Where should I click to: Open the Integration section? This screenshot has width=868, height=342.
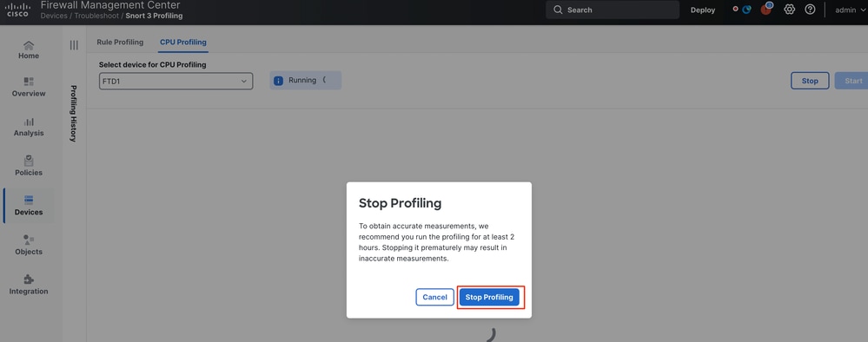pos(28,285)
